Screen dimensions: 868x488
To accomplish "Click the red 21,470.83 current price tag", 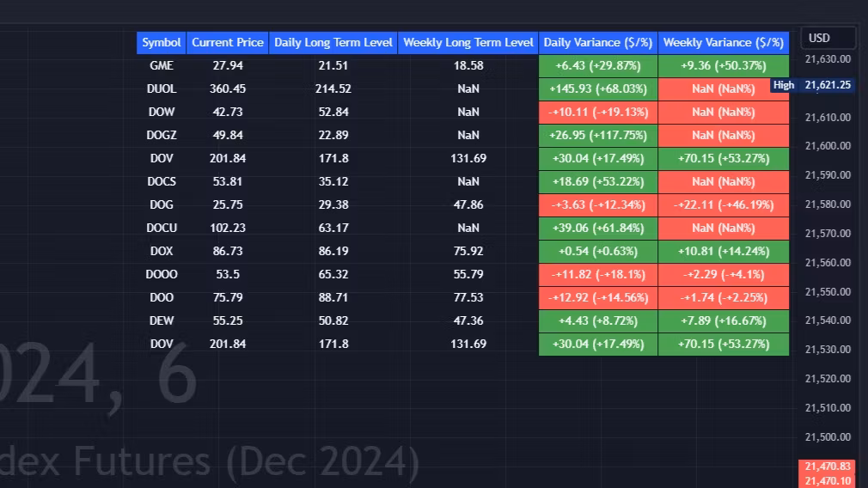I will coord(828,466).
